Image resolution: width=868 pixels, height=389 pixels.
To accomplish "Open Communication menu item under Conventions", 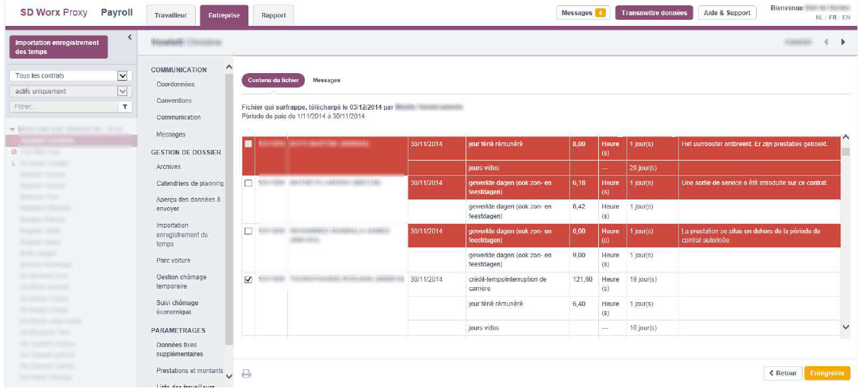I will click(x=178, y=117).
